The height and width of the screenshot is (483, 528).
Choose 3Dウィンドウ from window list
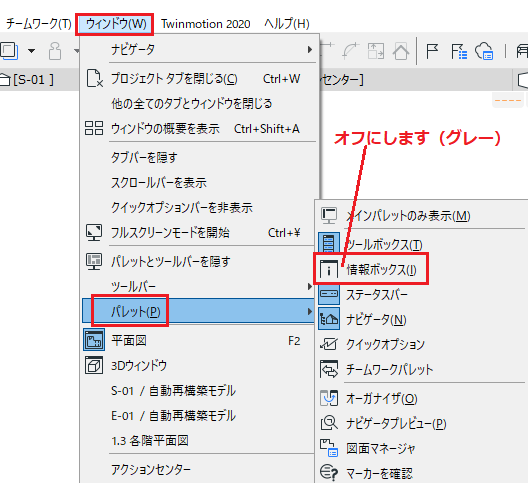tap(199, 365)
